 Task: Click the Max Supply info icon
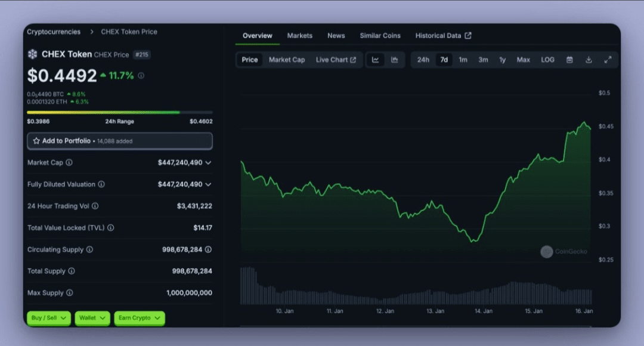(x=69, y=293)
